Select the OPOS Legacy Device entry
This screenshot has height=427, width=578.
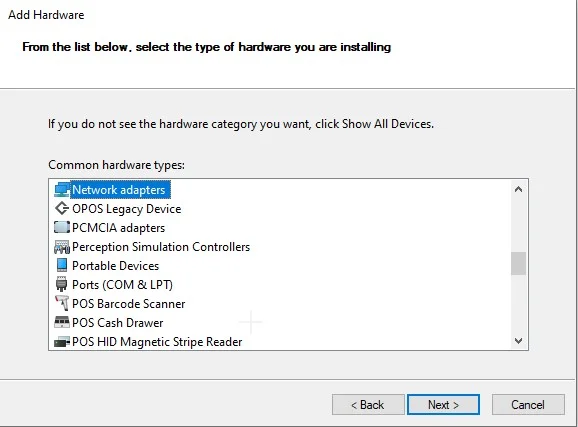126,209
